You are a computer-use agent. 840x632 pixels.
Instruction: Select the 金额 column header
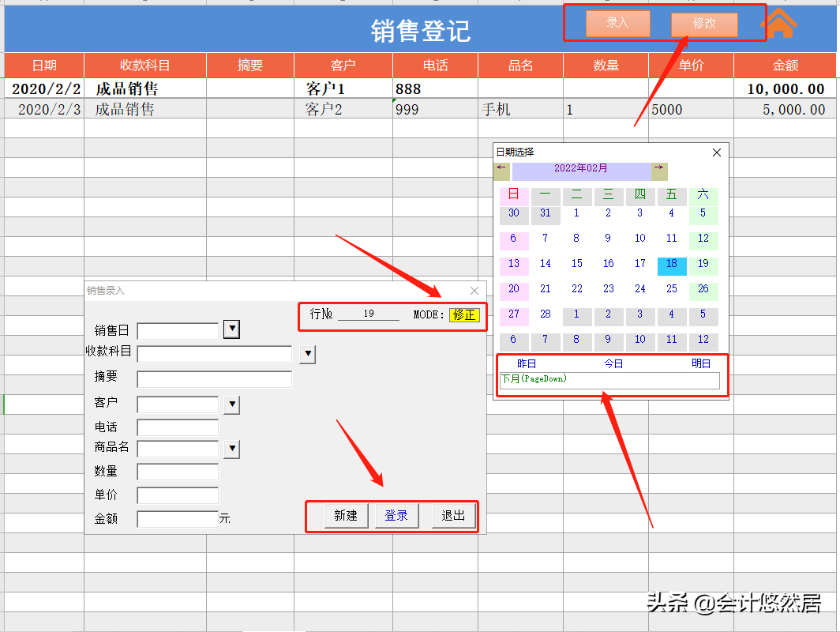click(x=785, y=66)
